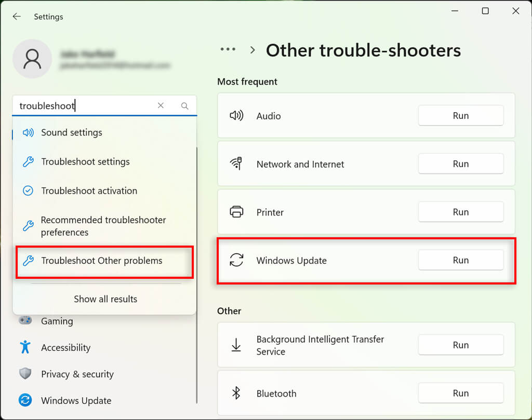
Task: Click the Other section heading
Action: click(229, 311)
